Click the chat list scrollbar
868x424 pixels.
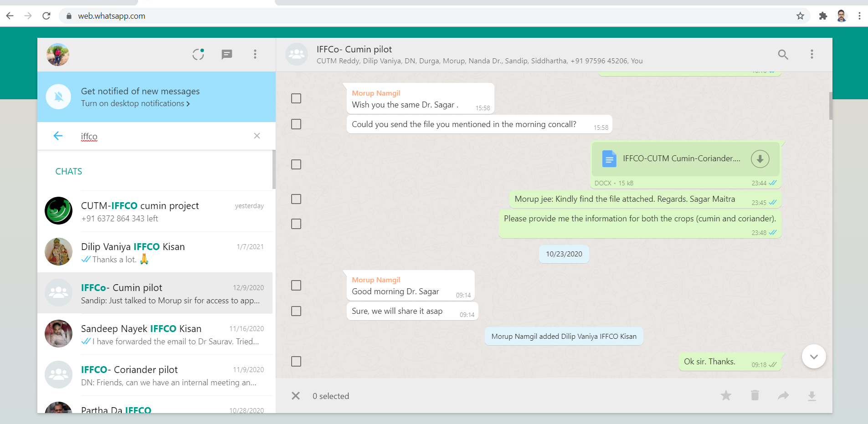[274, 169]
